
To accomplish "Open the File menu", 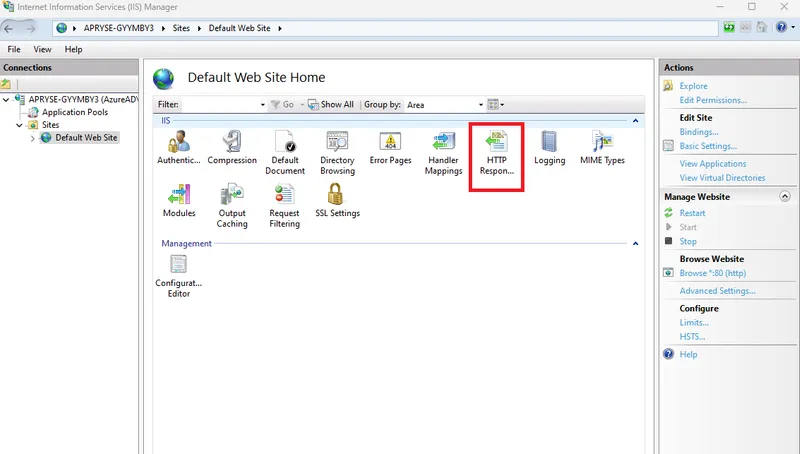I will tap(14, 49).
